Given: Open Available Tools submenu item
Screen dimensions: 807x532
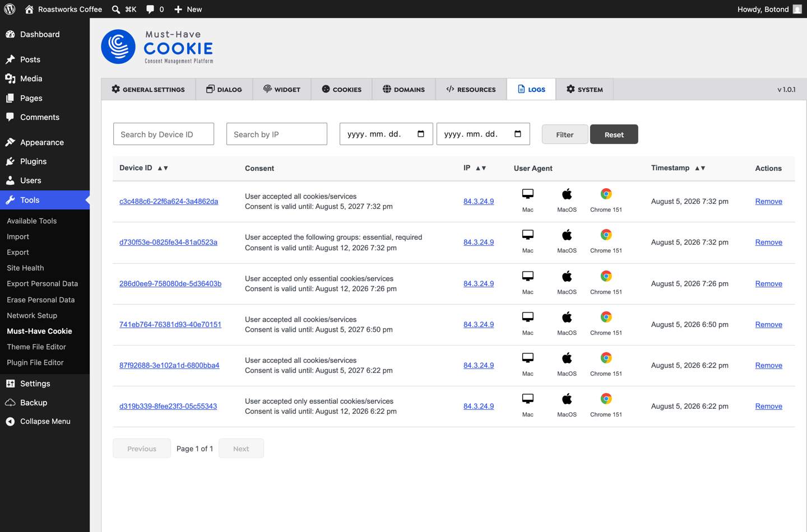Looking at the screenshot, I should 32,221.
